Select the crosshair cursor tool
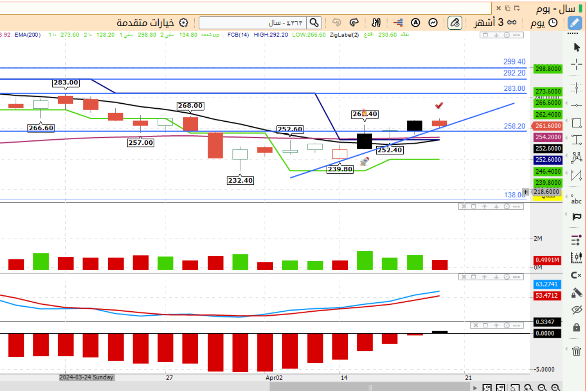 (577, 64)
